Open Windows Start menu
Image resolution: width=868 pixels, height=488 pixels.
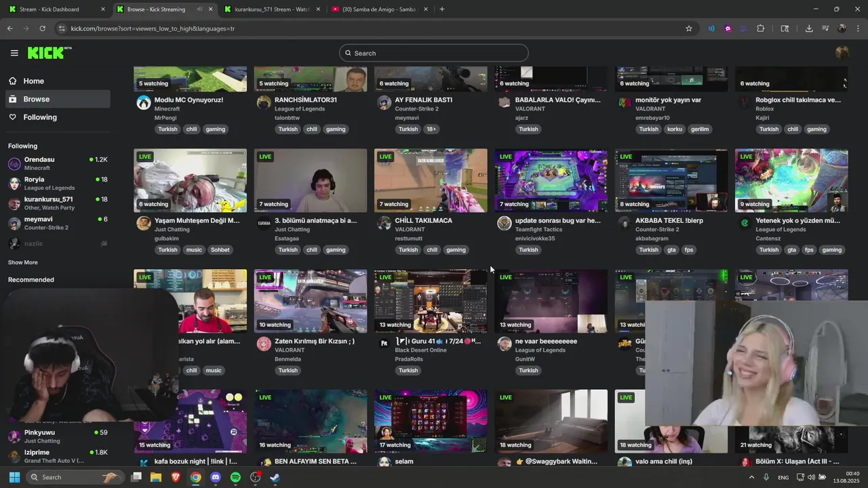click(14, 477)
